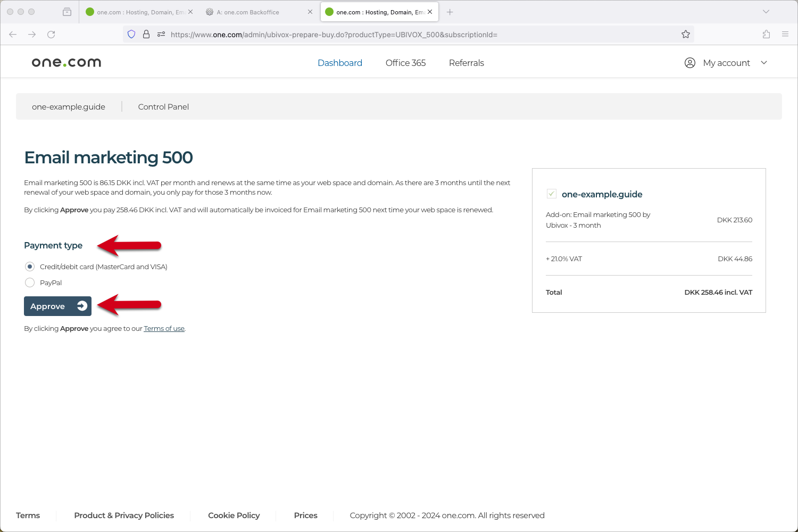Open the list-all-tabs chevron dropdown
Viewport: 798px width, 532px height.
pos(766,11)
